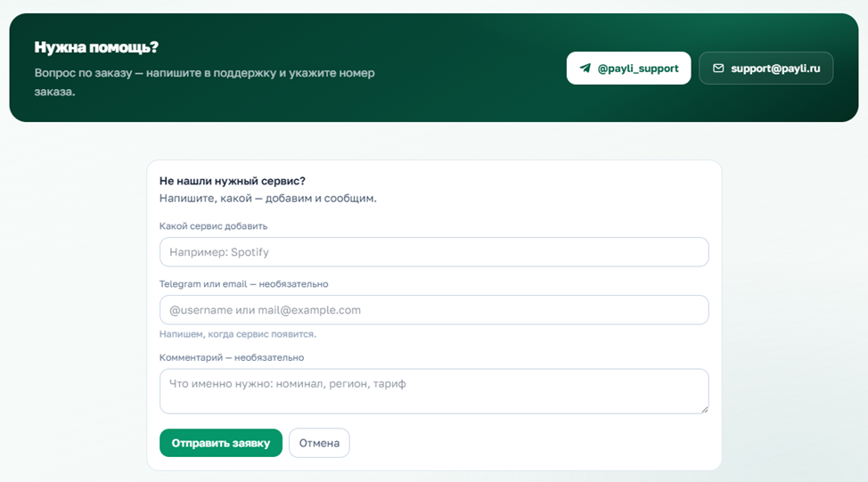This screenshot has width=868, height=482.
Task: Click text "Напишите, какой — добавим и сообщим."
Action: coord(268,198)
